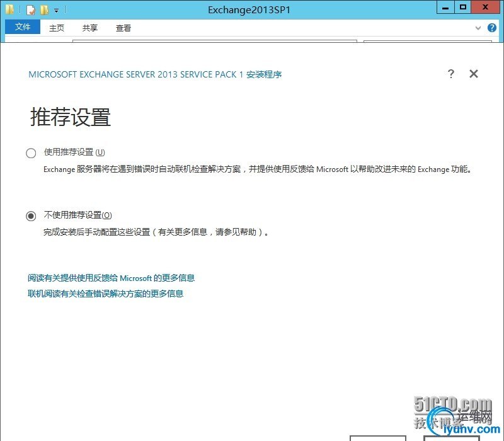504x441 pixels.
Task: Click the Exchange2013SP1 window title
Action: point(249,10)
